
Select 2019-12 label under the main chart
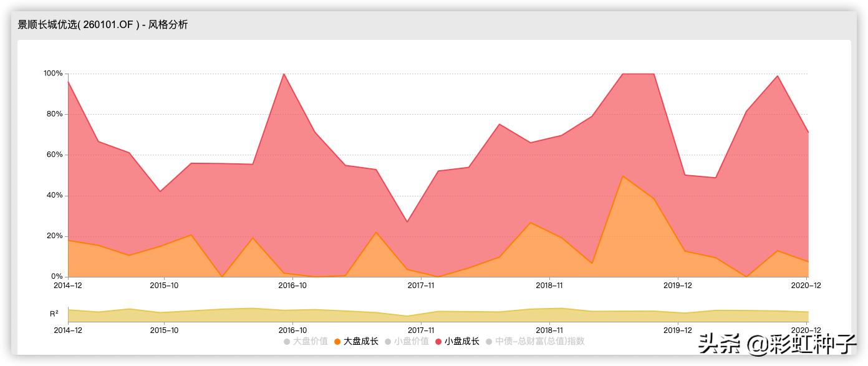[x=678, y=286]
